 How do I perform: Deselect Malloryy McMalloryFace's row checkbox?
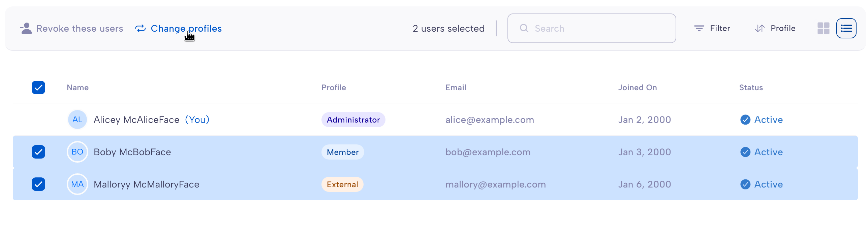tap(38, 184)
